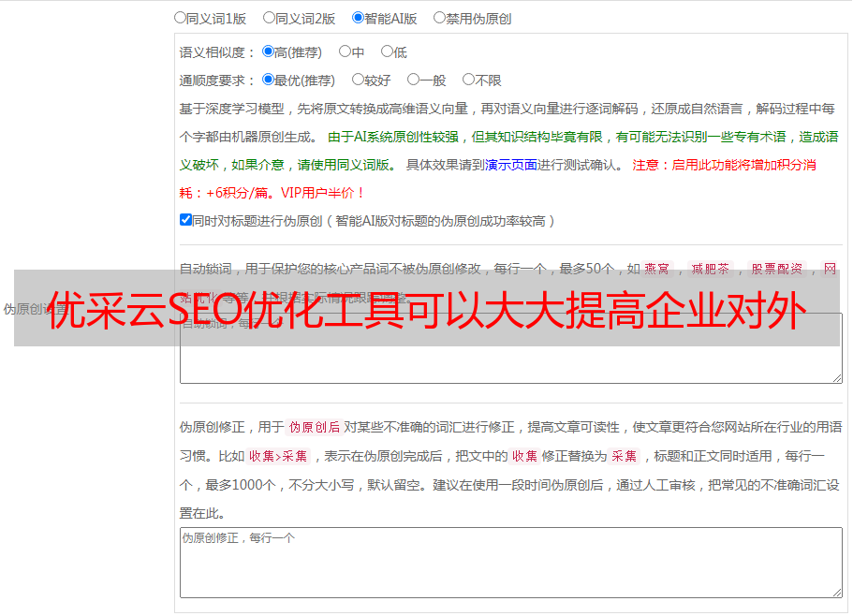This screenshot has height=616, width=853.
Task: Set 语义相似度 to 高(推荐)
Action: coord(268,51)
